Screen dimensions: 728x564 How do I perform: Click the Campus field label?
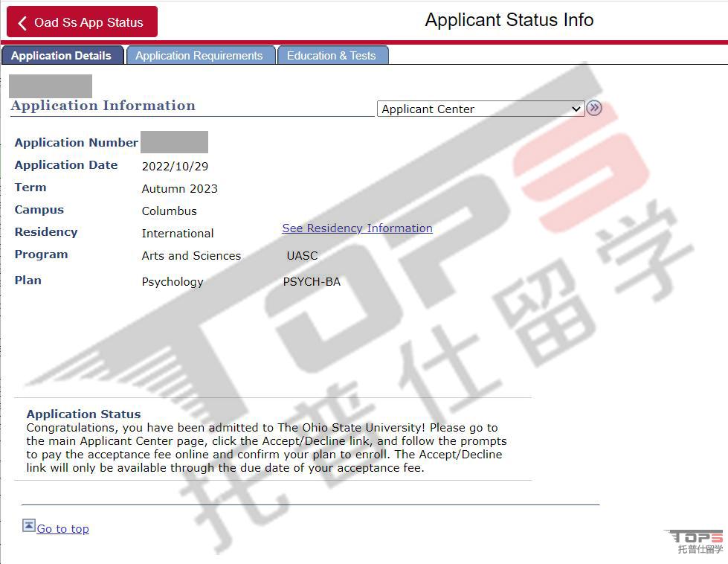[x=39, y=210]
